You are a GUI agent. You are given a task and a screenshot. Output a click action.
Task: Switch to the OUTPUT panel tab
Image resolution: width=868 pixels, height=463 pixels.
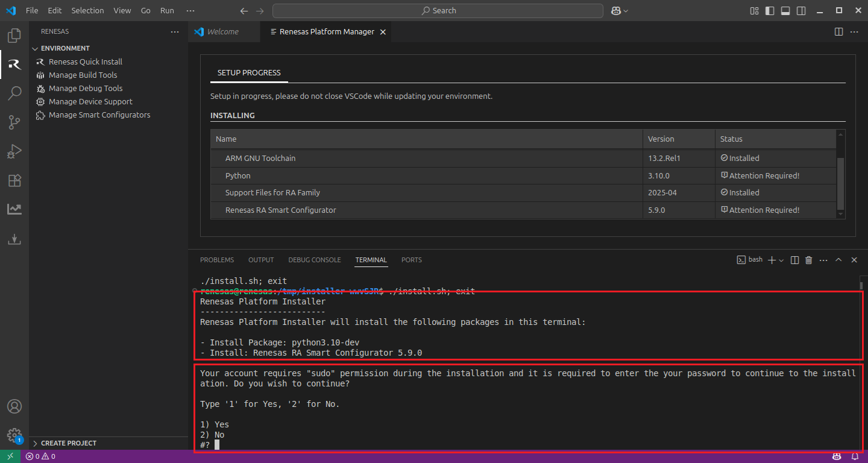261,260
